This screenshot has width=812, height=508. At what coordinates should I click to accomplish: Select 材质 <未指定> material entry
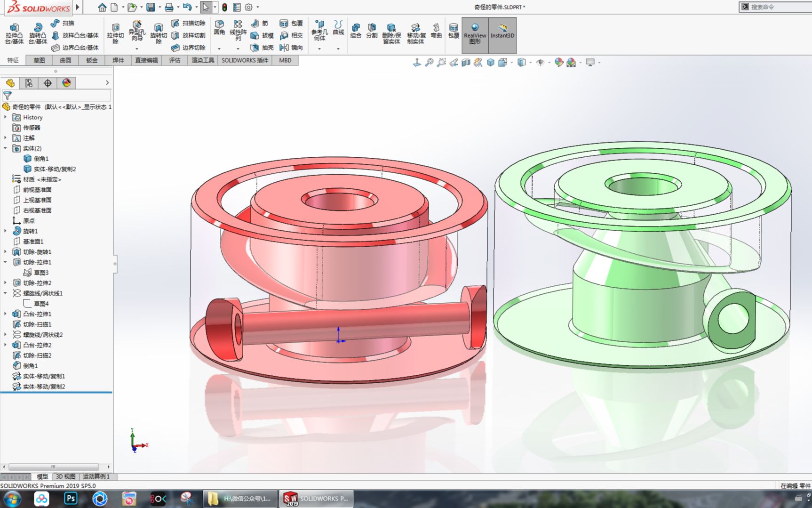(x=37, y=179)
